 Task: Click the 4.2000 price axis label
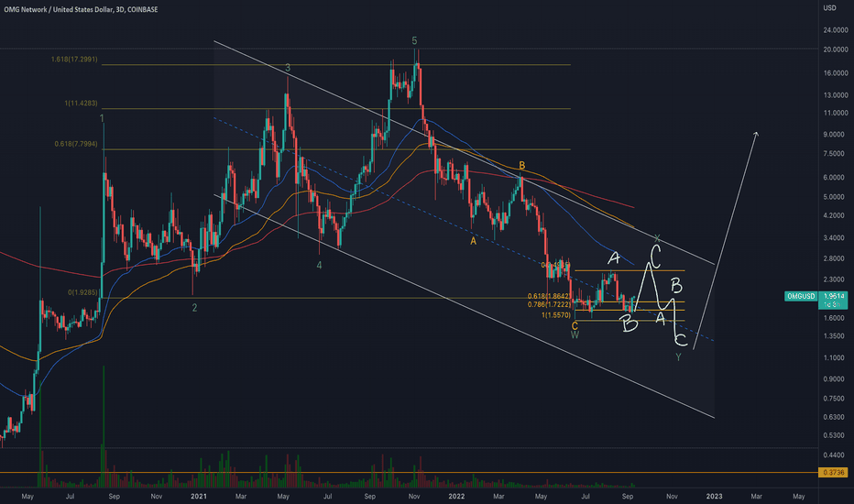(x=836, y=215)
